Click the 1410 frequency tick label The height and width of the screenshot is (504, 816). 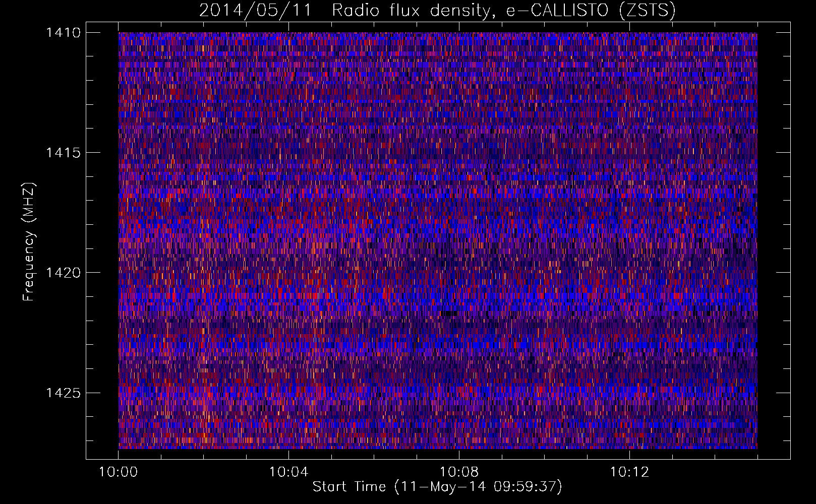point(63,33)
